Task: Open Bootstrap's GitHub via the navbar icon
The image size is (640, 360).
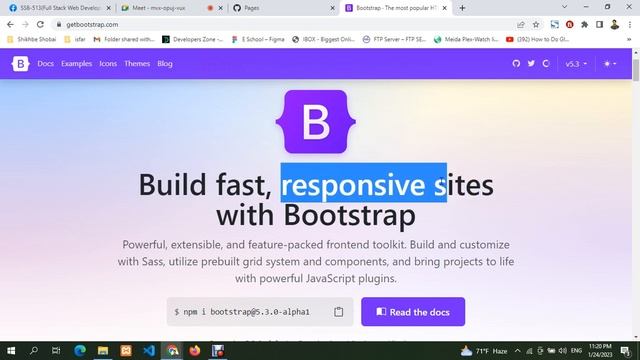Action: pyautogui.click(x=516, y=64)
